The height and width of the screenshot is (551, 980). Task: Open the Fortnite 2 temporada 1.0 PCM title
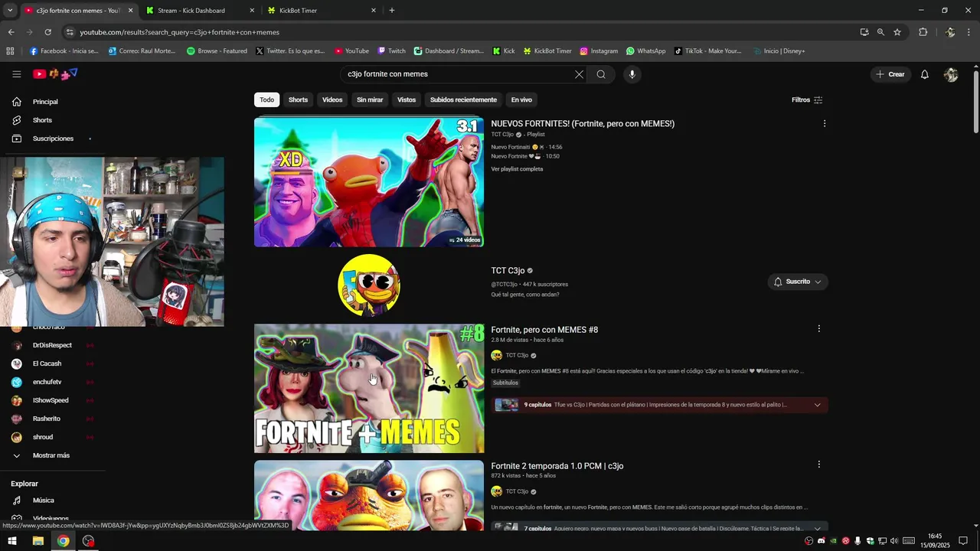point(557,466)
